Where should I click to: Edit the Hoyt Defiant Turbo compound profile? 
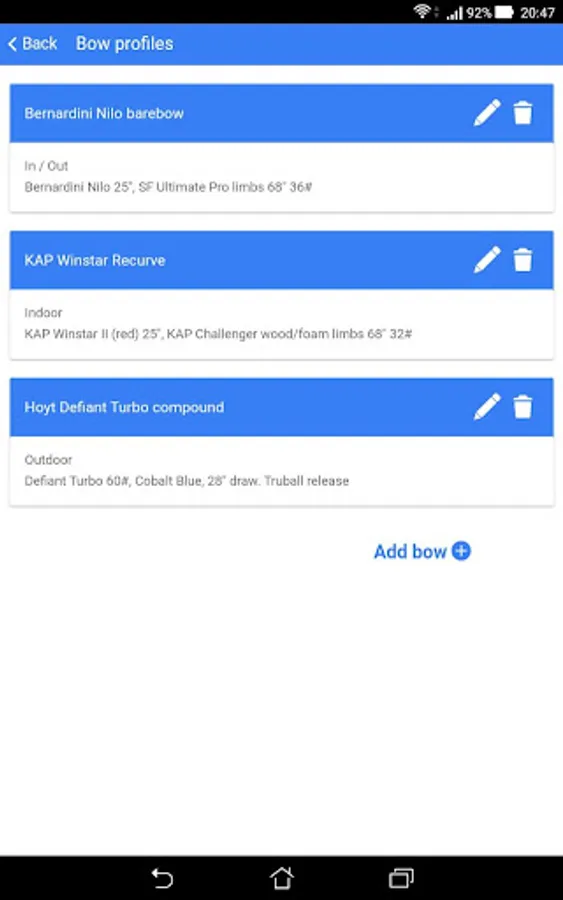[x=487, y=406]
